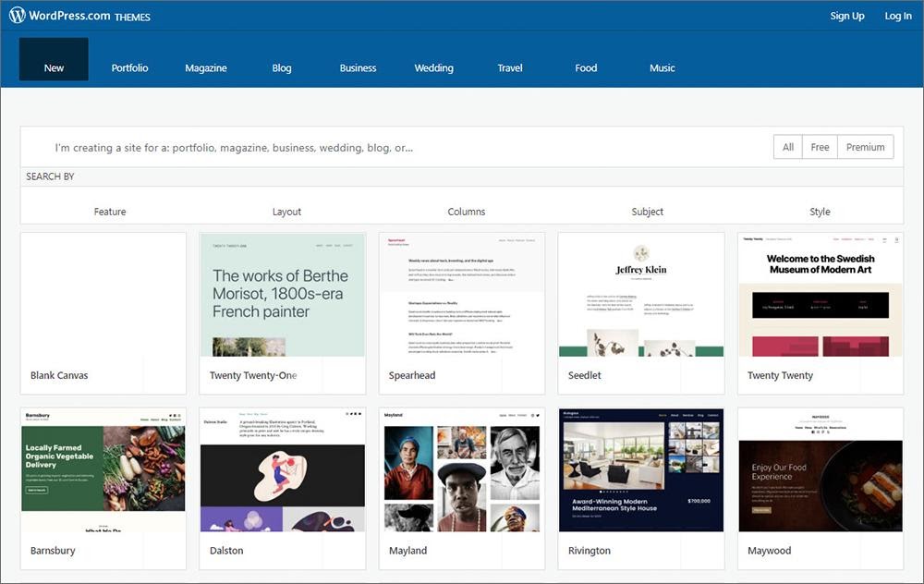Screen dimensions: 924x584
Task: Click the Maywood theme name
Action: point(769,551)
